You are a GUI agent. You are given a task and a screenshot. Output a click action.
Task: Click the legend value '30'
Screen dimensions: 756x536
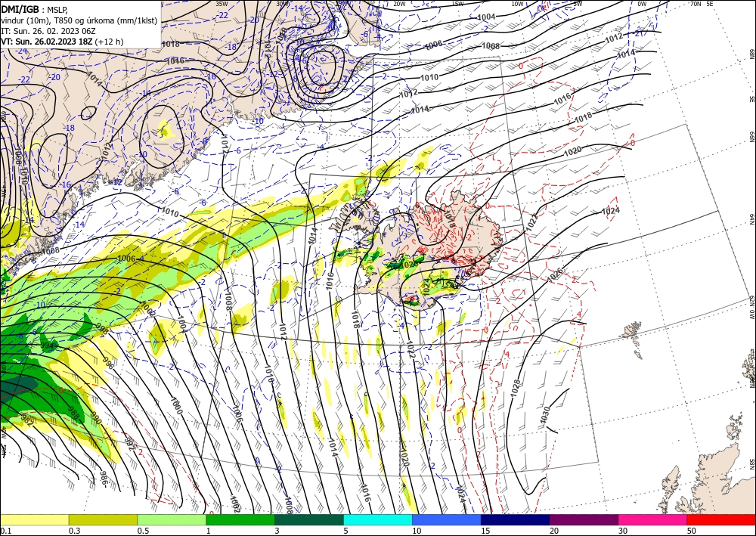coord(623,531)
